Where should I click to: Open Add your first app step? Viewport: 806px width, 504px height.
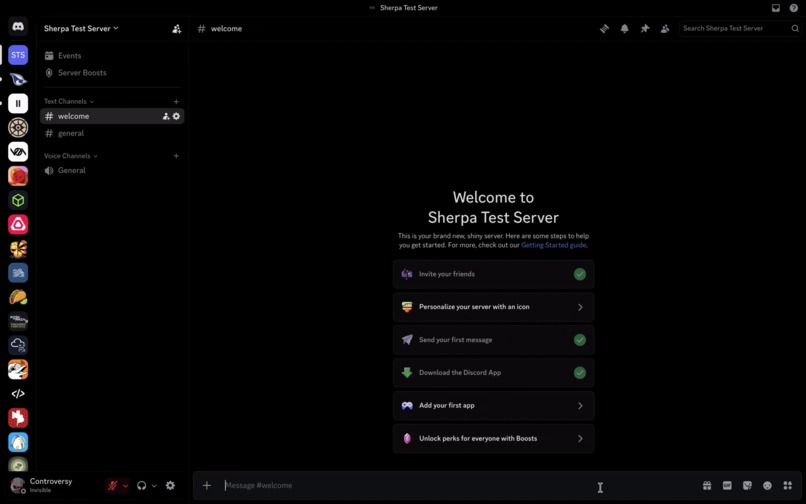click(493, 406)
